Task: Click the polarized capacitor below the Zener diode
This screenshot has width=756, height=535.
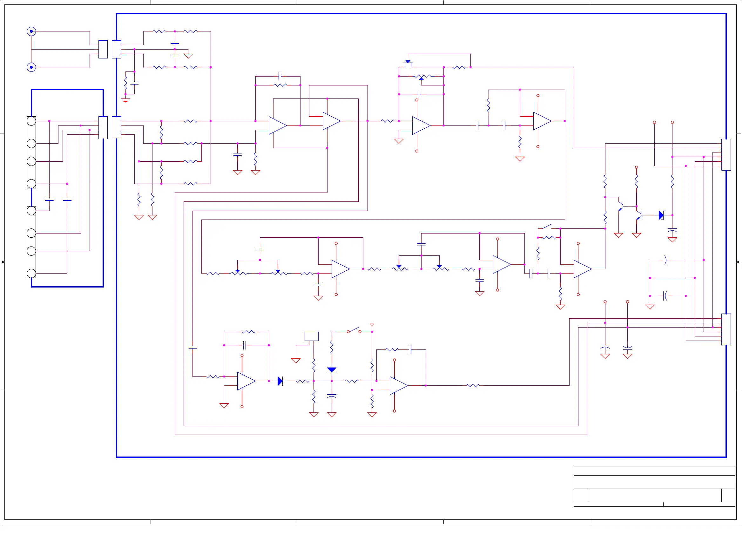Action: [672, 230]
